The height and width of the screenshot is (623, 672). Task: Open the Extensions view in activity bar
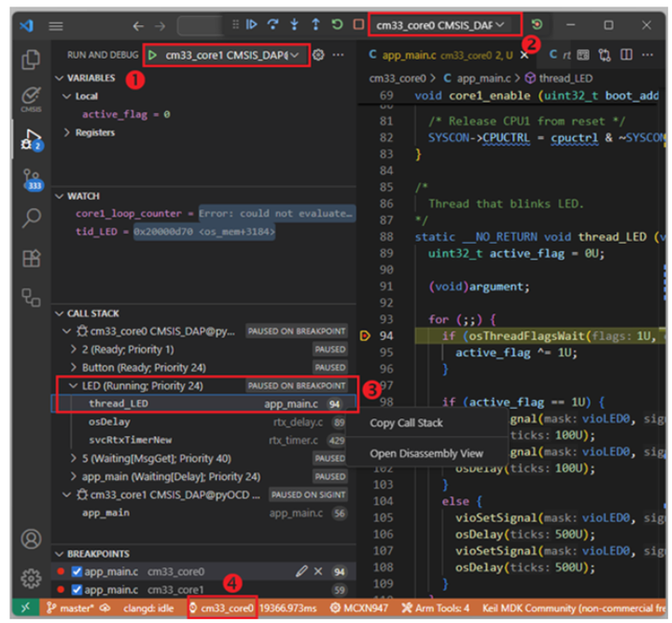(31, 258)
